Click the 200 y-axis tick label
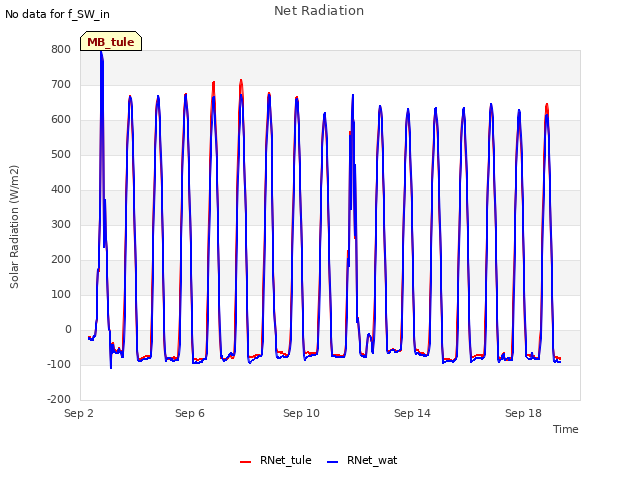Viewport: 640px width, 480px height. pyautogui.click(x=61, y=260)
